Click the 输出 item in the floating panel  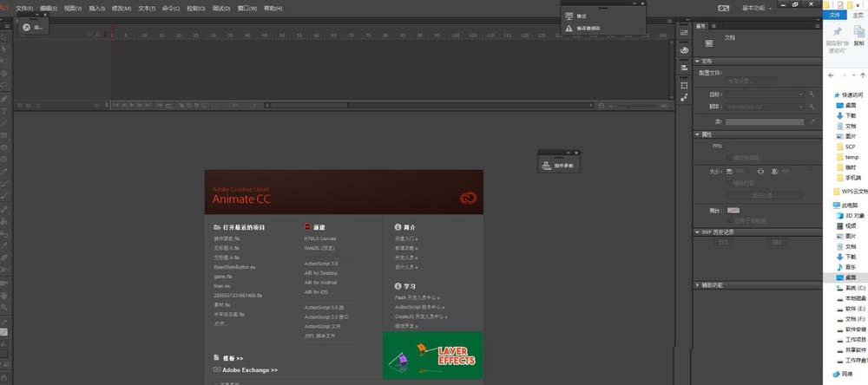(575, 16)
